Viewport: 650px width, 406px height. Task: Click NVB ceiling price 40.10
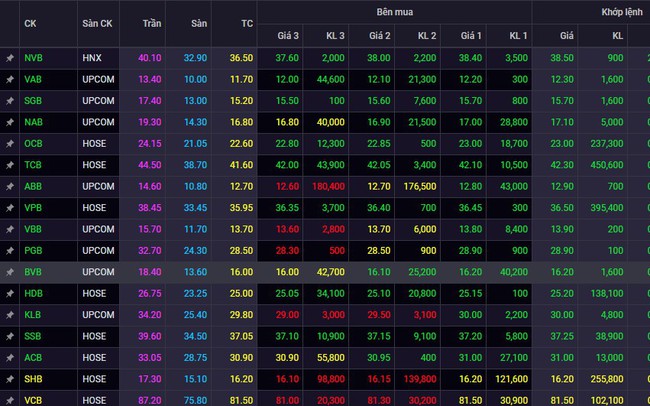coord(150,58)
